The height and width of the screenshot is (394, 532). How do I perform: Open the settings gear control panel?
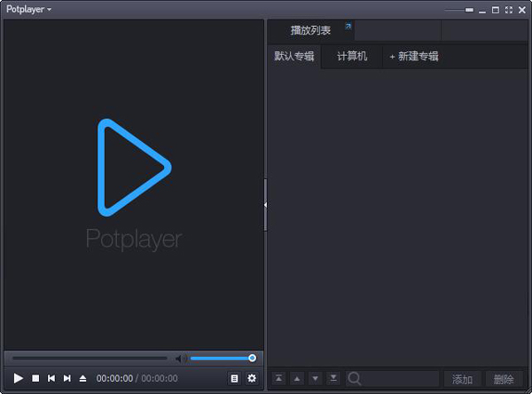pos(252,378)
